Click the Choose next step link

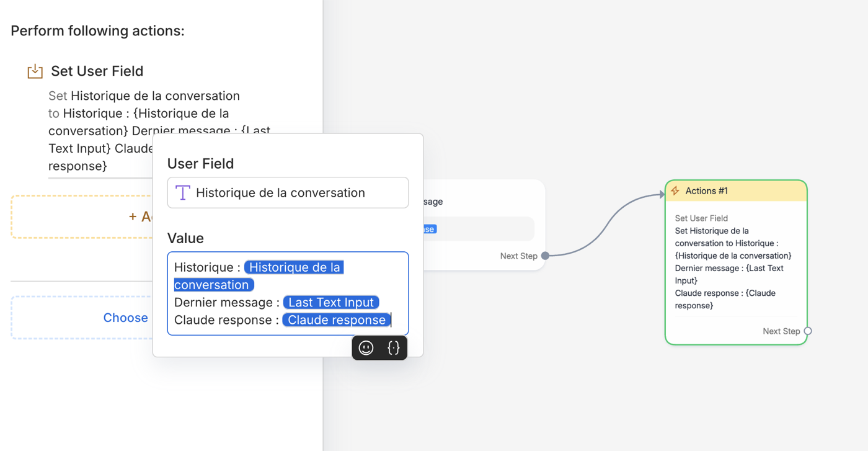pos(125,318)
